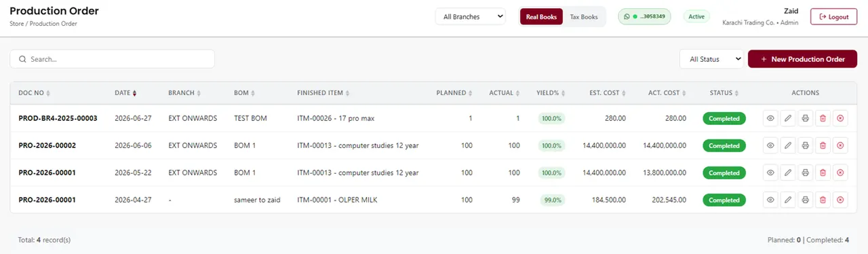868x254 pixels.
Task: Sort the table by DOC NO column
Action: pyautogui.click(x=35, y=93)
